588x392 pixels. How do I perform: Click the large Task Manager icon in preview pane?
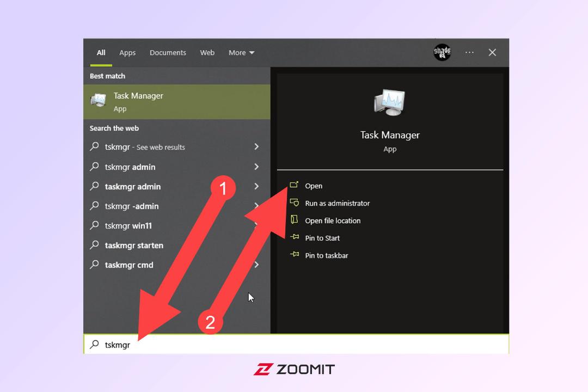(x=390, y=102)
